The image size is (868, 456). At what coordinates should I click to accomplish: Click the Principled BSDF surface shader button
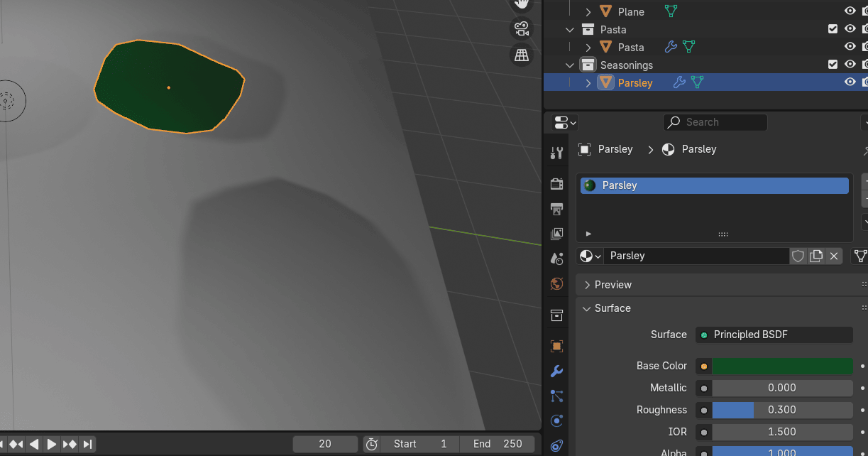click(x=774, y=335)
